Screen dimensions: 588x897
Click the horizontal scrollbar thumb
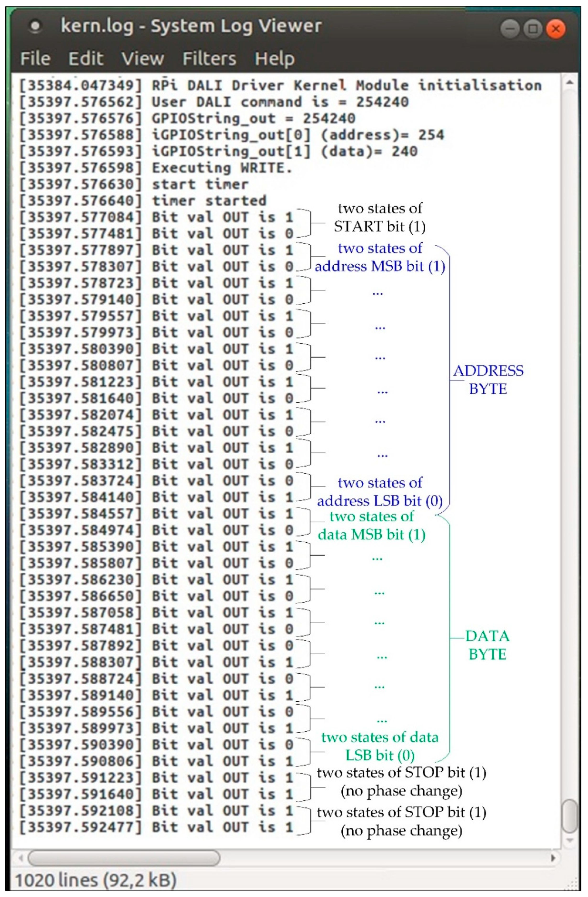[124, 858]
